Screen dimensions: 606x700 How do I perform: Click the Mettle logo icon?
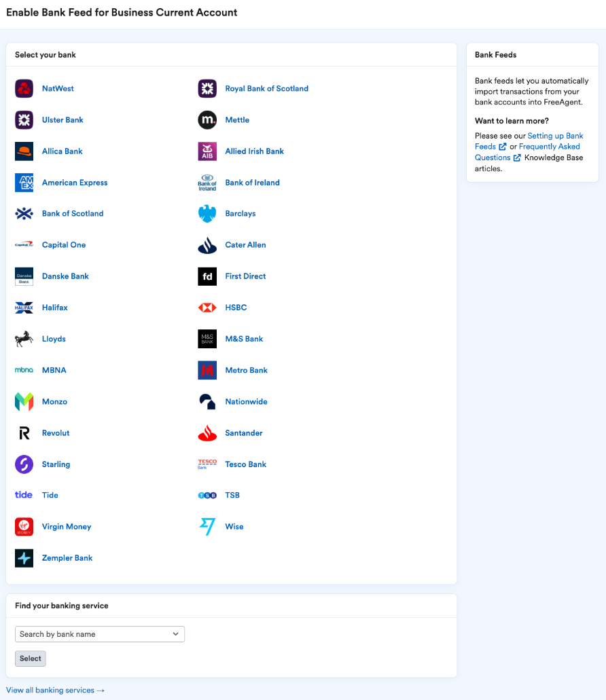pyautogui.click(x=207, y=119)
